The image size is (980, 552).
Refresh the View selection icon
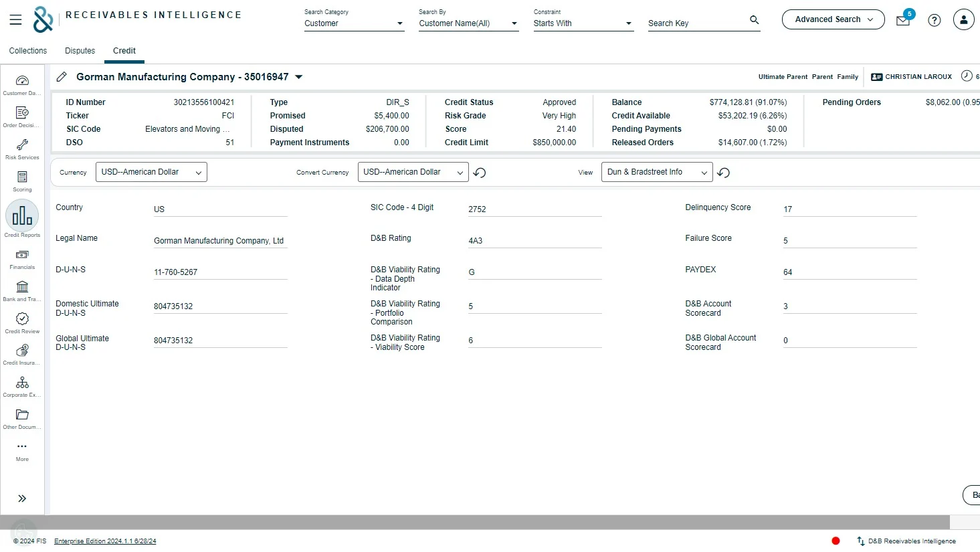click(723, 173)
